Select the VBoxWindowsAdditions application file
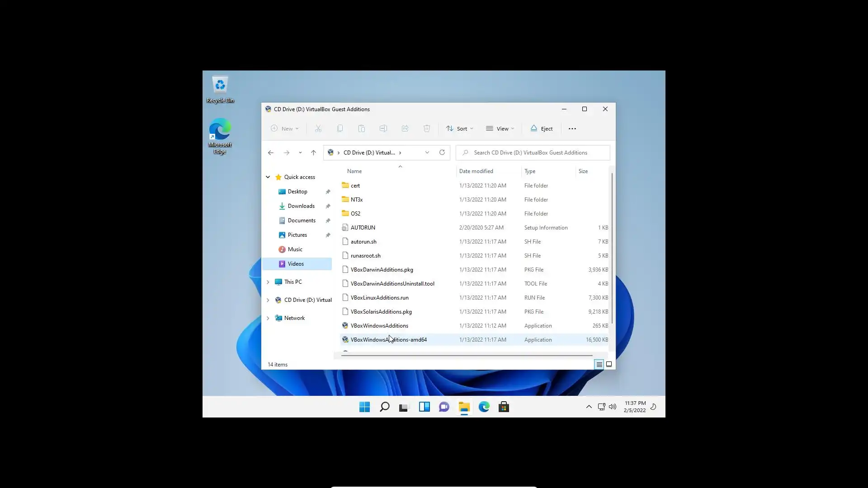 coord(379,326)
